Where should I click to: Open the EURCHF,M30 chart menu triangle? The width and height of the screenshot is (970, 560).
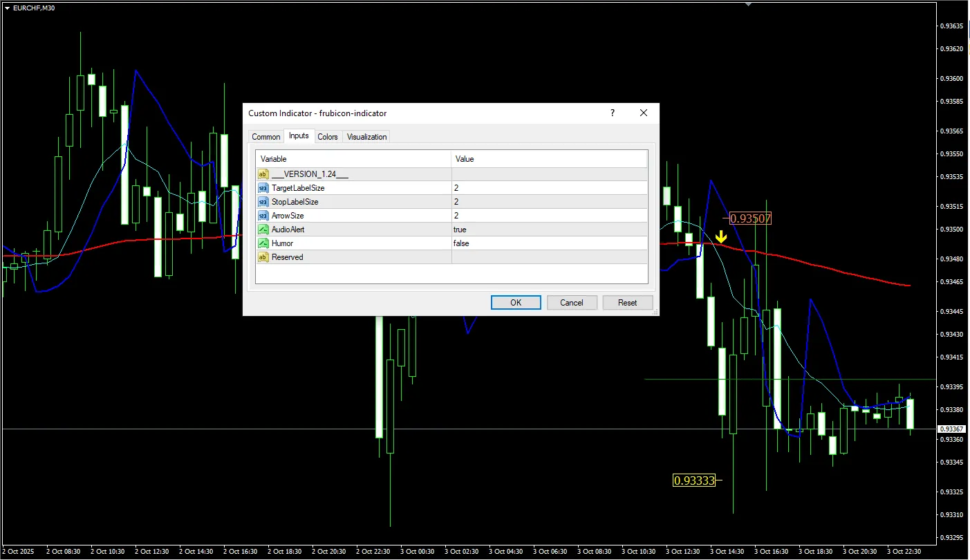[7, 8]
